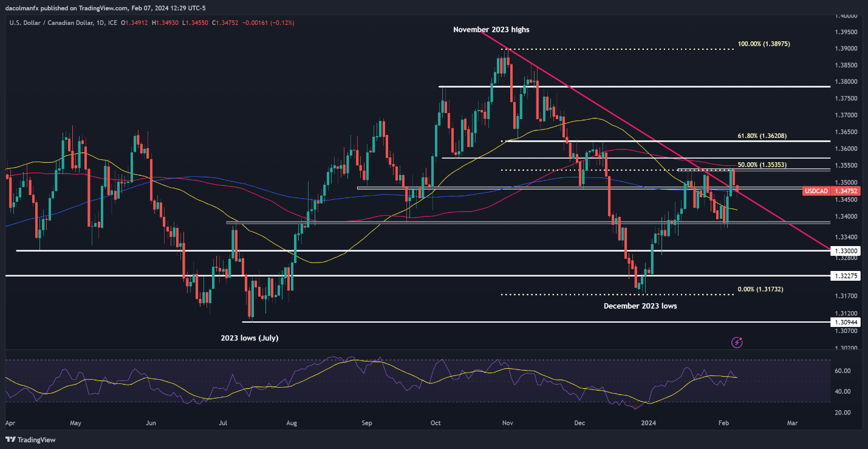Click the red 1.34752 current price label
Screen dimensions: 868x449
[x=846, y=191]
